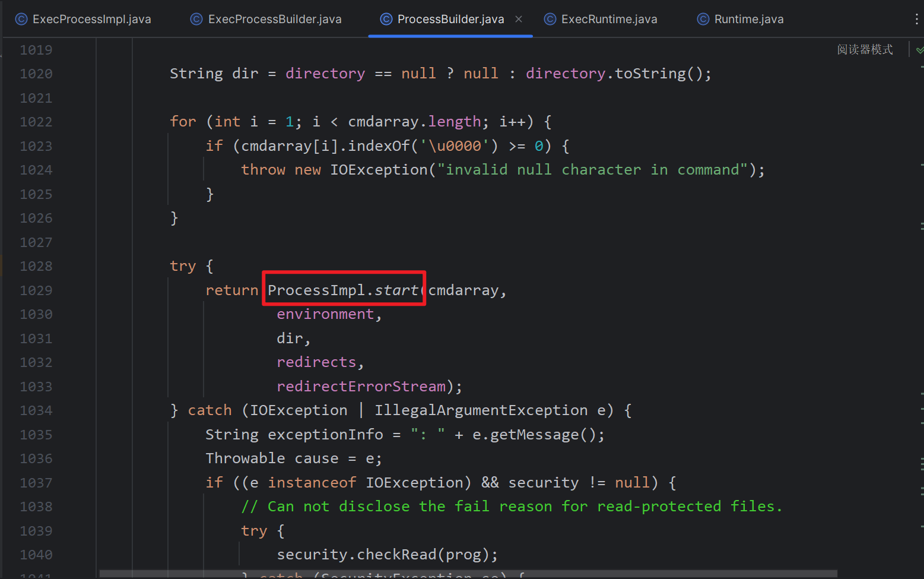Toggle reader mode via 阅读器模式 label
The height and width of the screenshot is (579, 924).
point(865,50)
